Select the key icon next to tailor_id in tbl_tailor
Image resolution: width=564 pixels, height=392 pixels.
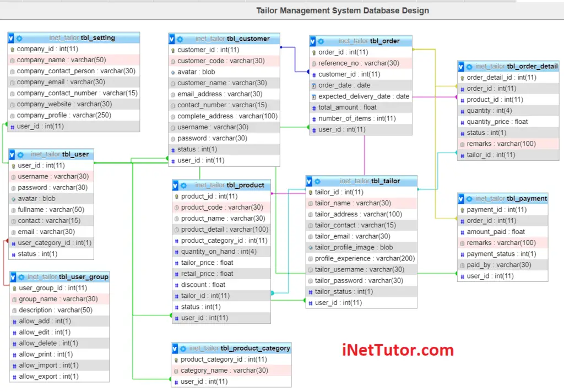point(311,192)
